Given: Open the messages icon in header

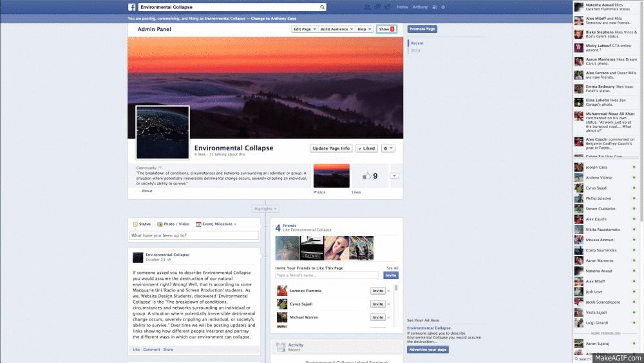Looking at the screenshot, I should pyautogui.click(x=377, y=7).
